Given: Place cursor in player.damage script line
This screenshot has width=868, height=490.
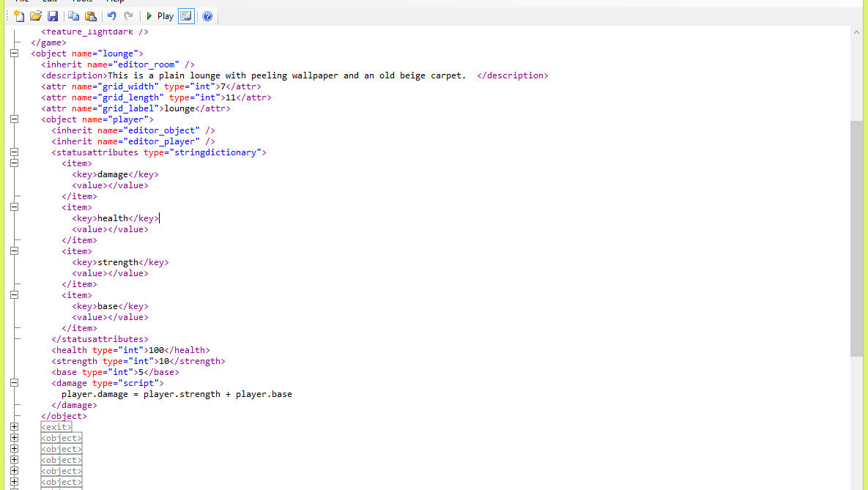Looking at the screenshot, I should tap(176, 394).
